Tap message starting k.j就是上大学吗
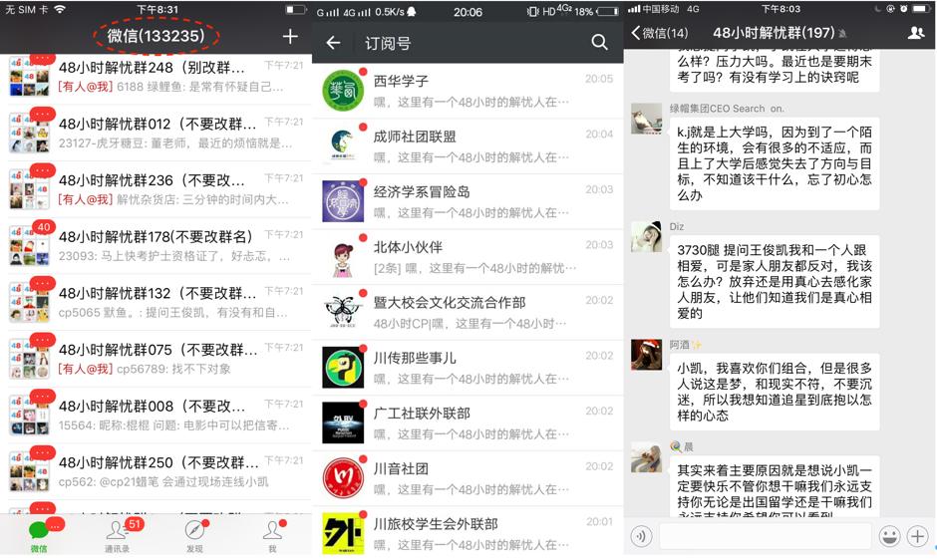 pos(775,163)
